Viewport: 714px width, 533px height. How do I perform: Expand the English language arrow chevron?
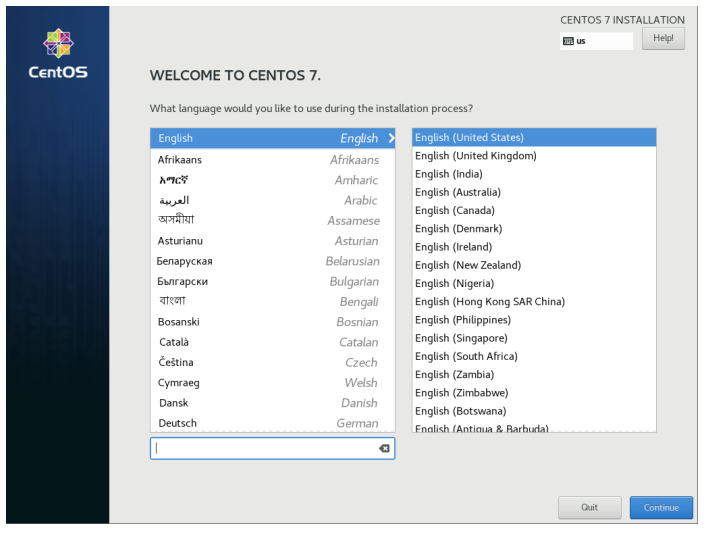[391, 139]
